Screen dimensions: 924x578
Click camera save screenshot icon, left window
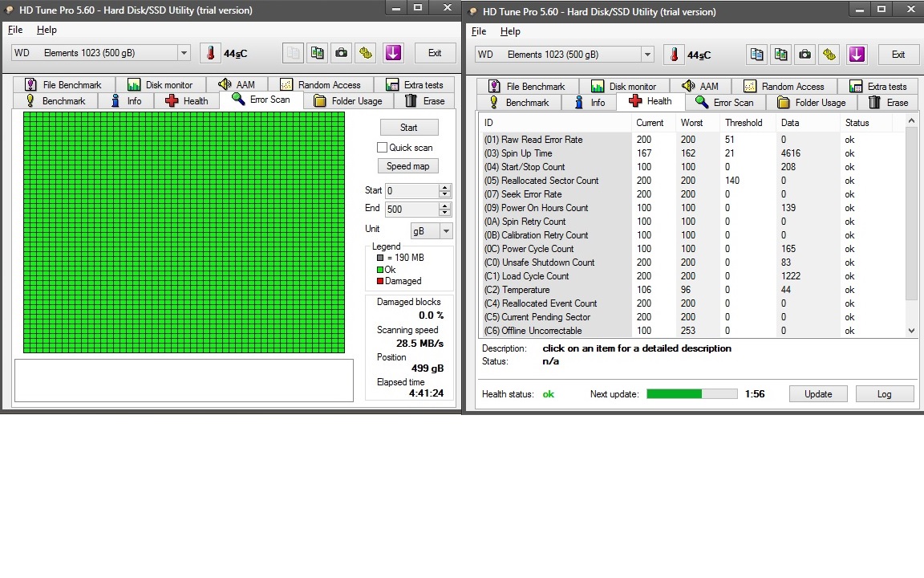pyautogui.click(x=341, y=53)
